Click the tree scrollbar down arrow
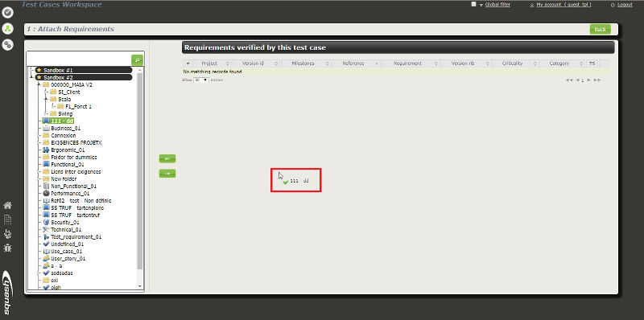 click(139, 286)
